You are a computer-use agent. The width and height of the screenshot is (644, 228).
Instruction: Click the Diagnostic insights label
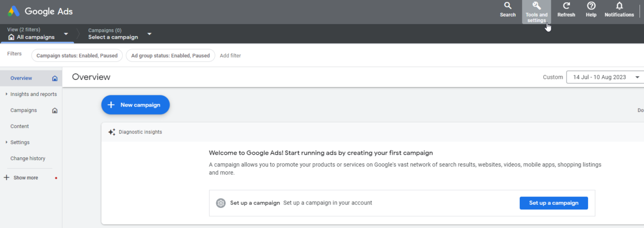click(x=140, y=132)
